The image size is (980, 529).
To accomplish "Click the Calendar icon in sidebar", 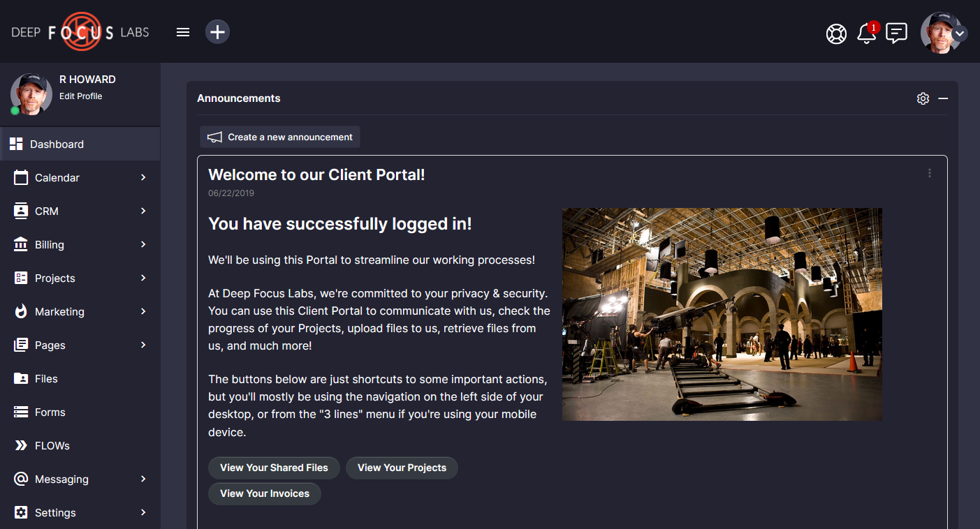I will 21,177.
